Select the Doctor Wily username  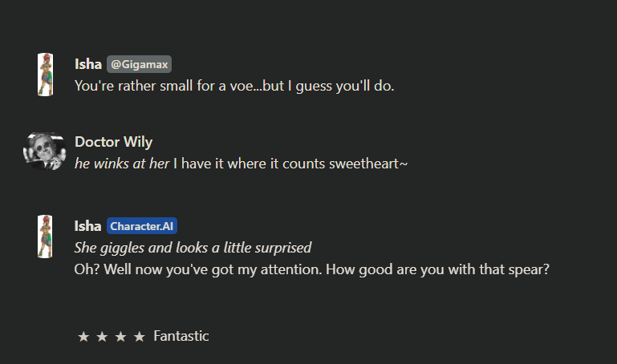[x=113, y=142]
